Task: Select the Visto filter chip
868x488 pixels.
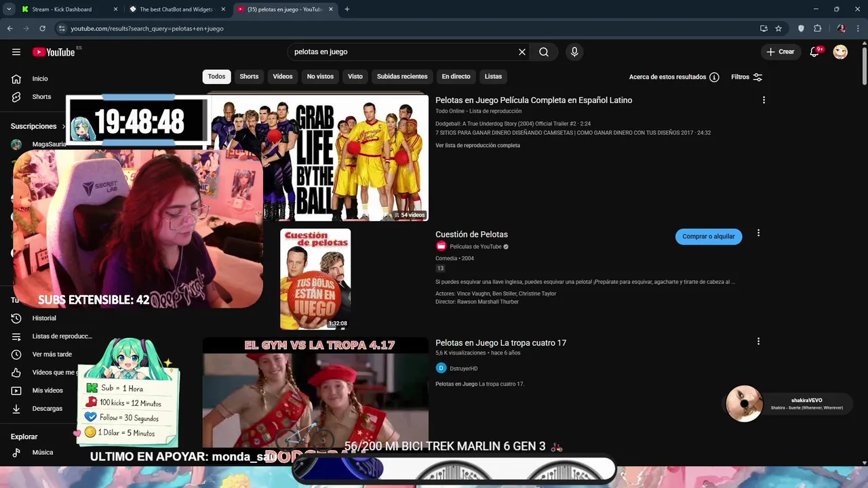Action: click(x=355, y=77)
